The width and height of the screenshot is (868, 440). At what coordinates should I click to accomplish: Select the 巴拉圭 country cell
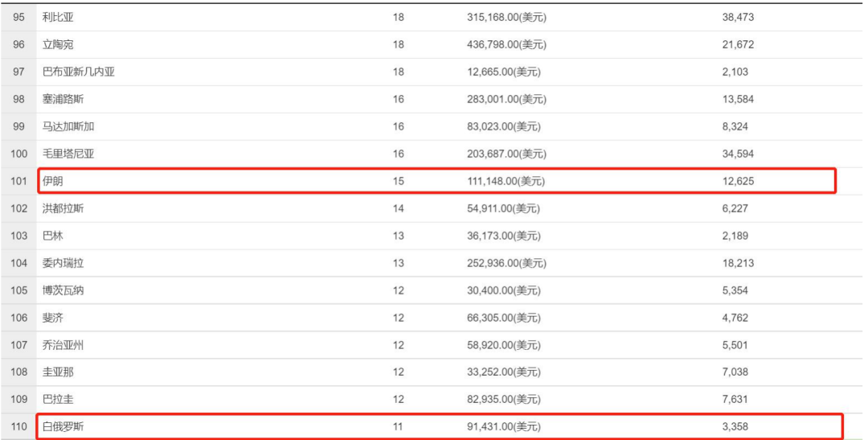click(x=58, y=399)
